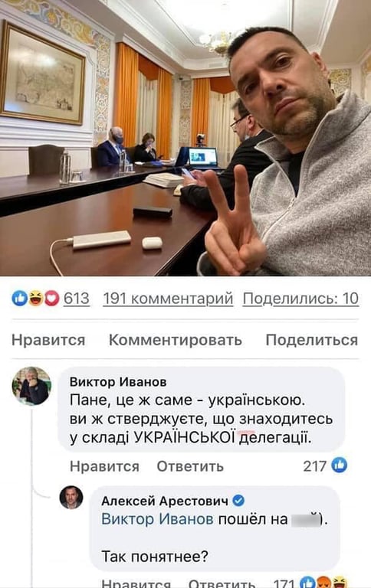Click reaction icons beside 171 count
Screen dimensions: 371x588
pos(323,583)
